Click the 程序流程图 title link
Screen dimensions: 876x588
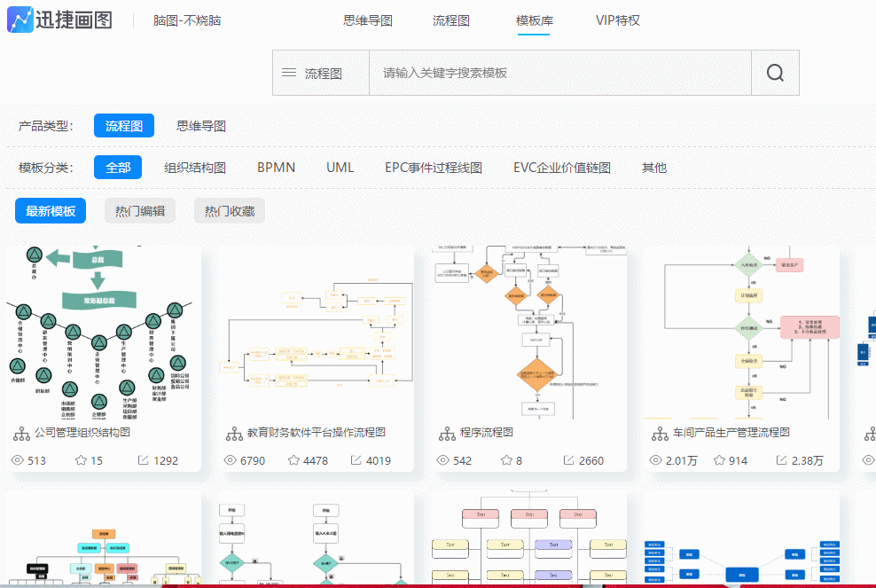pos(487,433)
